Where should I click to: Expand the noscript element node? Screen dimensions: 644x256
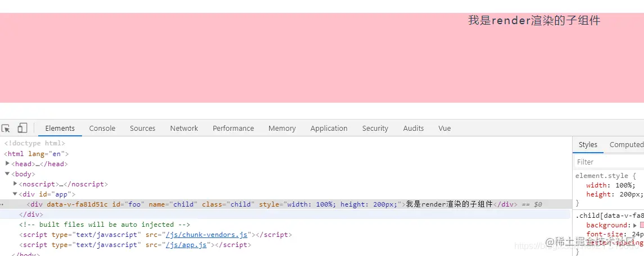(x=15, y=184)
